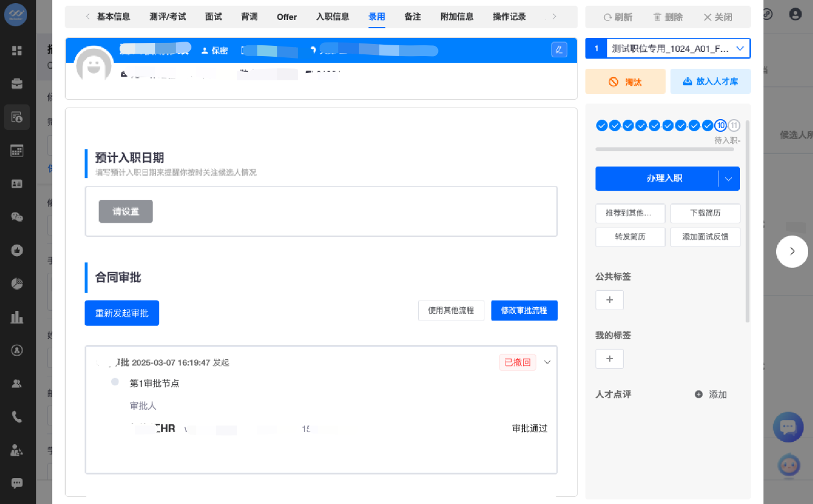813x504 pixels.
Task: Go to next candidate with round arrow button
Action: pyautogui.click(x=792, y=251)
